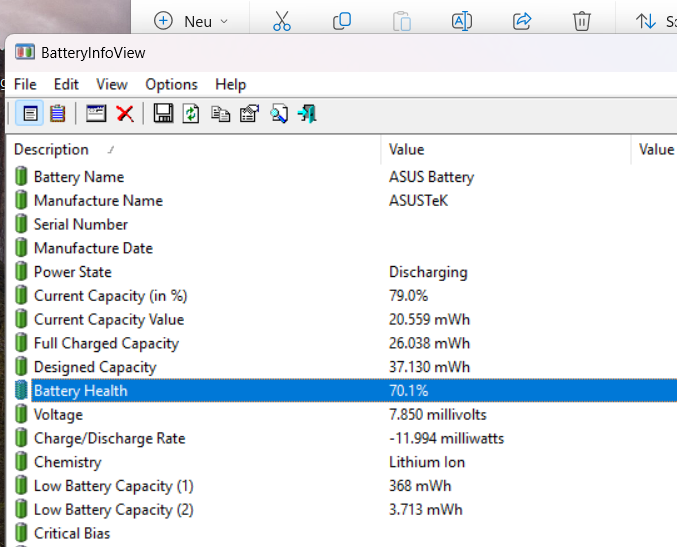Click the 37.130 mWh value cell
The height and width of the screenshot is (547, 677).
(429, 367)
